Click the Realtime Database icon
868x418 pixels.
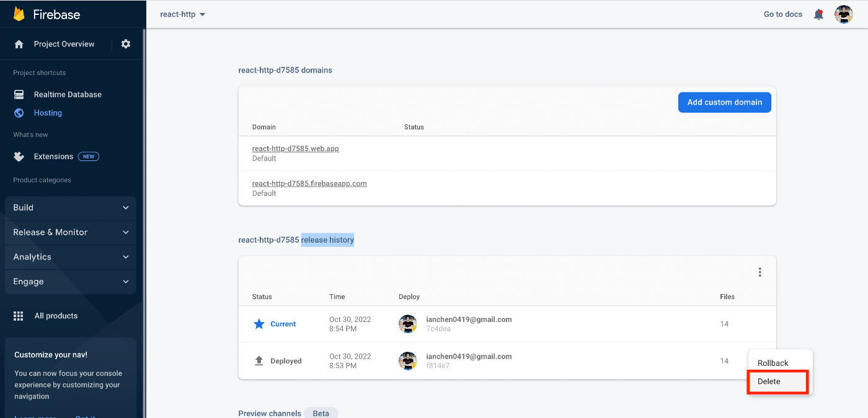[x=19, y=95]
